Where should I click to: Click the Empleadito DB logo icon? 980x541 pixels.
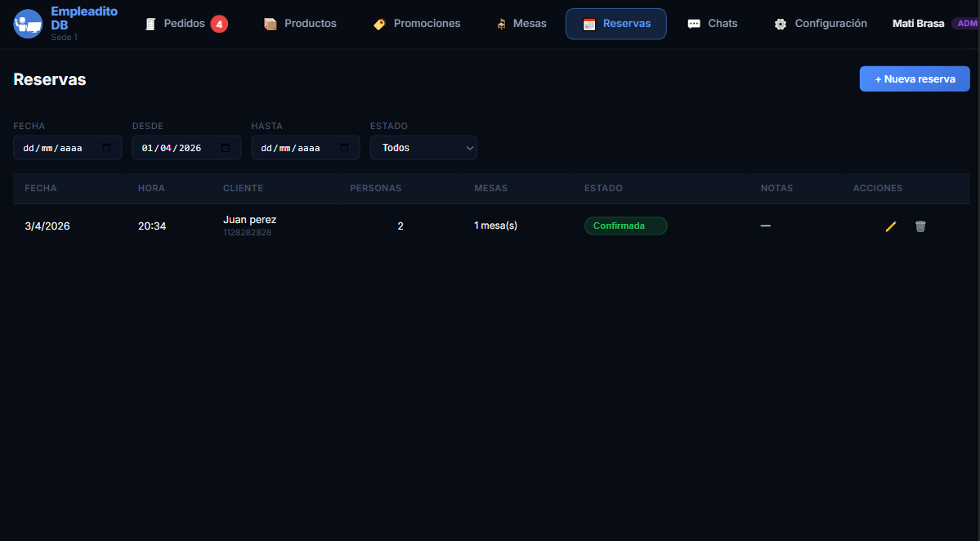coord(28,24)
